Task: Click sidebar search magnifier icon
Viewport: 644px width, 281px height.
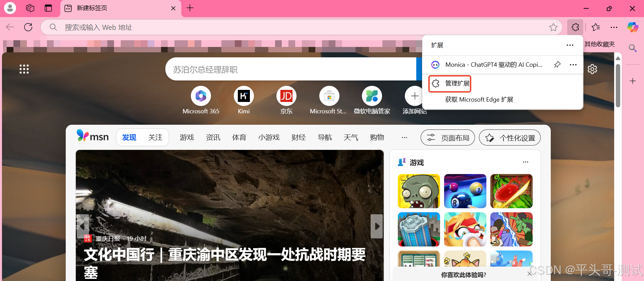Action: 633,48
